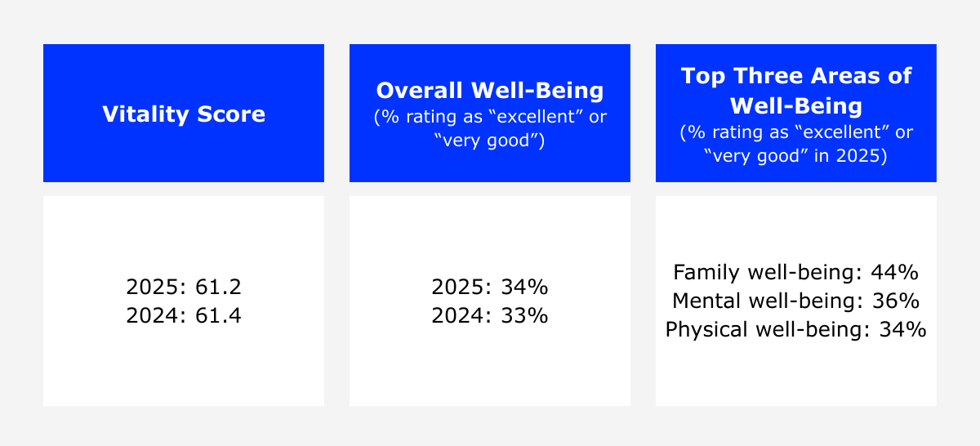Click the Mental well-being: 36% line
This screenshot has height=446, width=980.
pyautogui.click(x=795, y=301)
